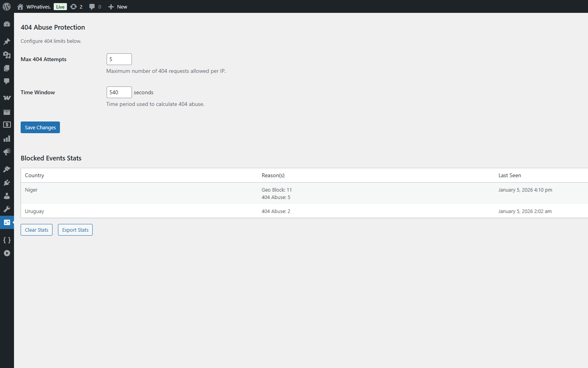Click the 'seconds' unit label
This screenshot has width=588, height=368.
pos(144,92)
